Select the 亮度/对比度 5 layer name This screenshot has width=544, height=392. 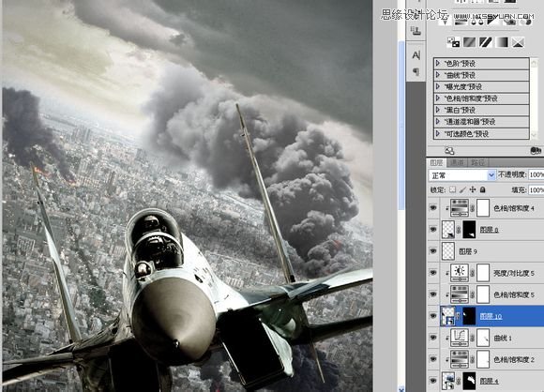[x=514, y=273]
